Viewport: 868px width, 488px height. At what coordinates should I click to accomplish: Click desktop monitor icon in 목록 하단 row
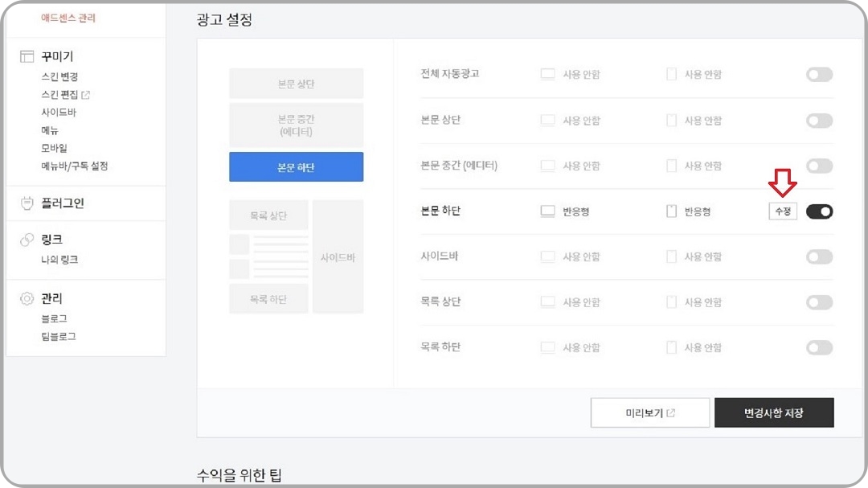[x=547, y=347]
